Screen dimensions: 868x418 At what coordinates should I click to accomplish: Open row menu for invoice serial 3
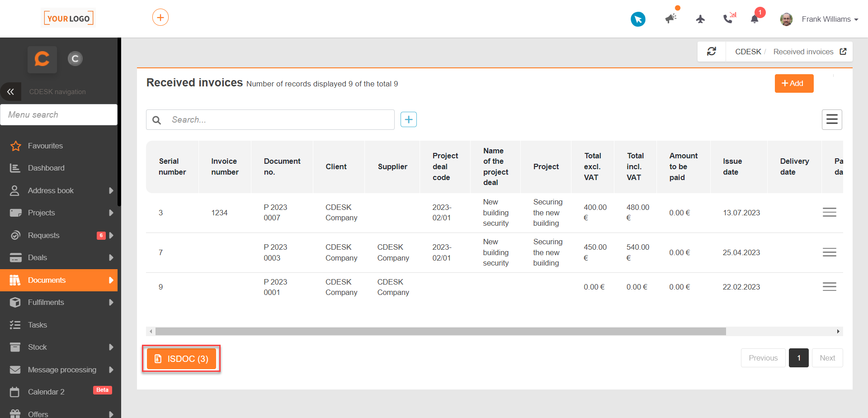[829, 212]
